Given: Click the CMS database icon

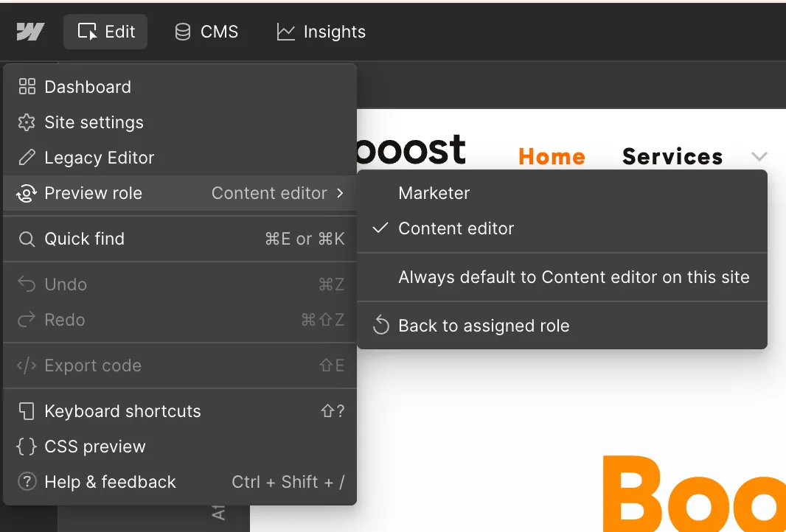Looking at the screenshot, I should [x=182, y=32].
